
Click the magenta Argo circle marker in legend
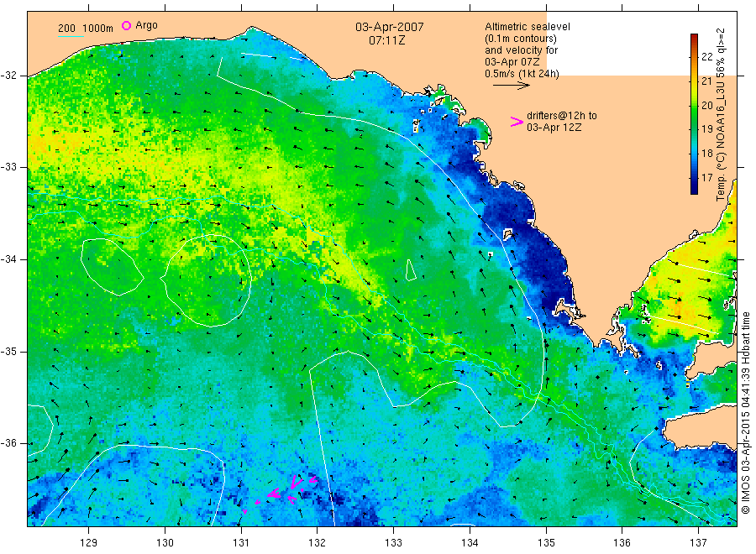click(x=126, y=25)
